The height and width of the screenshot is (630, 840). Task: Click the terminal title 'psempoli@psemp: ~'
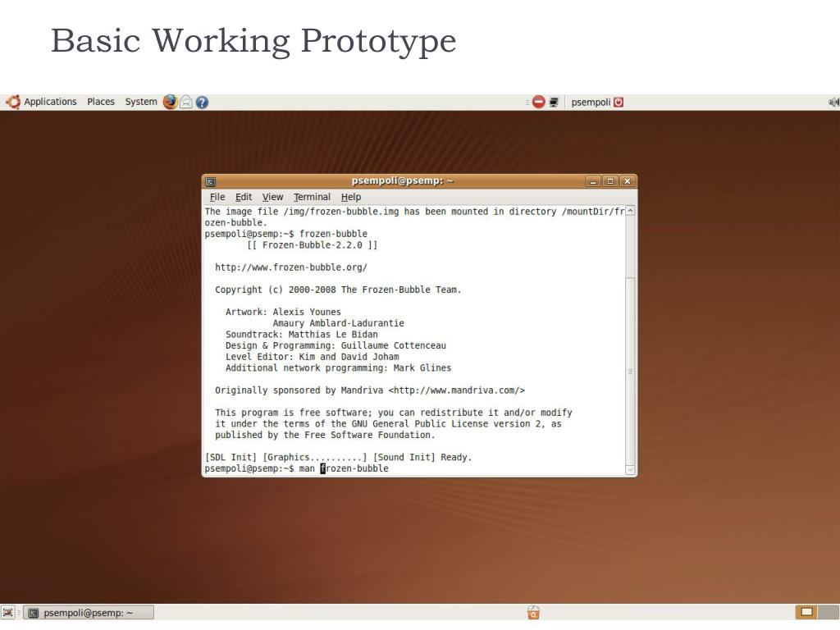pyautogui.click(x=402, y=181)
